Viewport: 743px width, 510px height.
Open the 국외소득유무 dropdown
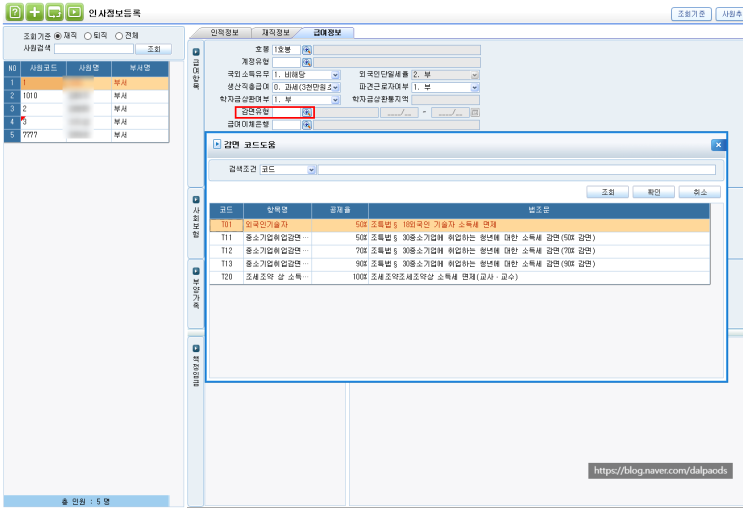335,75
